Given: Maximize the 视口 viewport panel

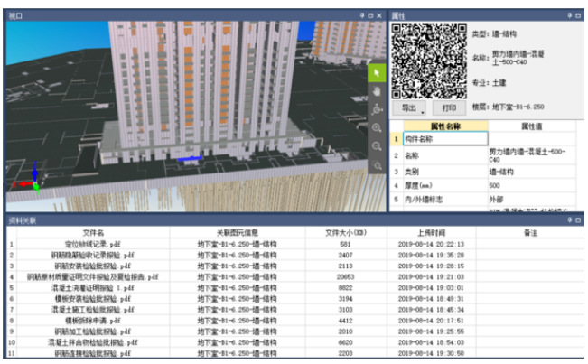Looking at the screenshot, I should [x=370, y=15].
